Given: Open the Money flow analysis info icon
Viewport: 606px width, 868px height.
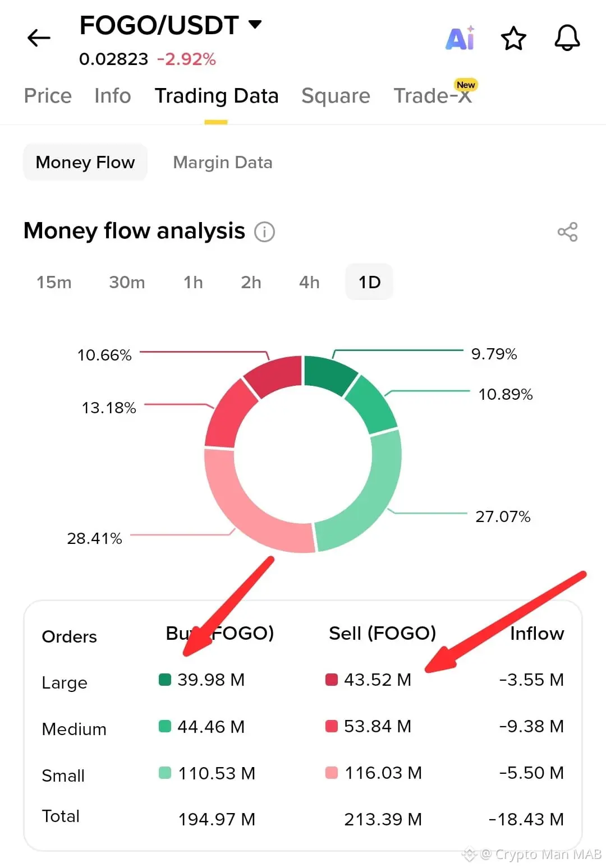Looking at the screenshot, I should pyautogui.click(x=264, y=232).
